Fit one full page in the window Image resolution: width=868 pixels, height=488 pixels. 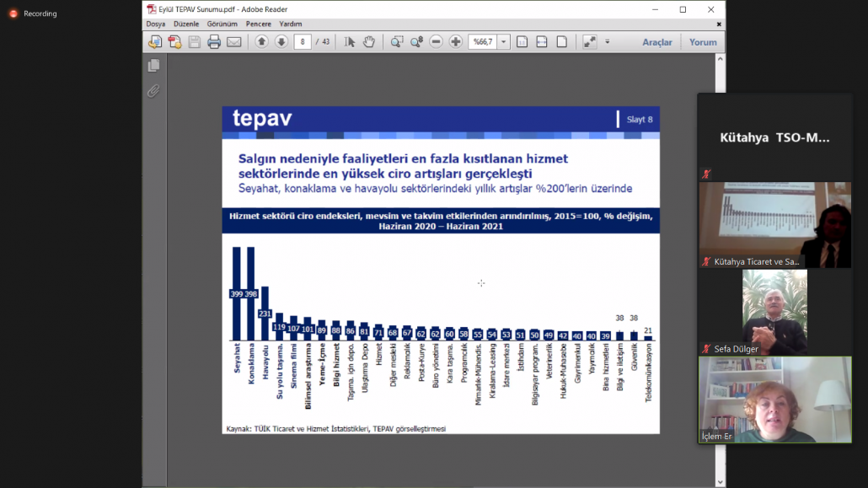pyautogui.click(x=562, y=42)
